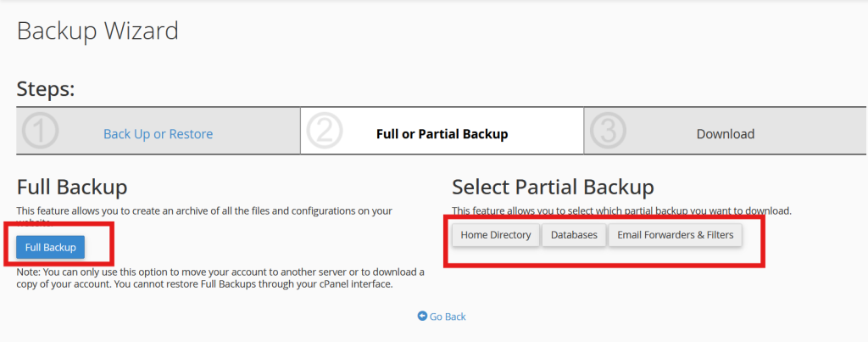
Task: Open Email Forwarders & Filters backup
Action: pos(675,235)
